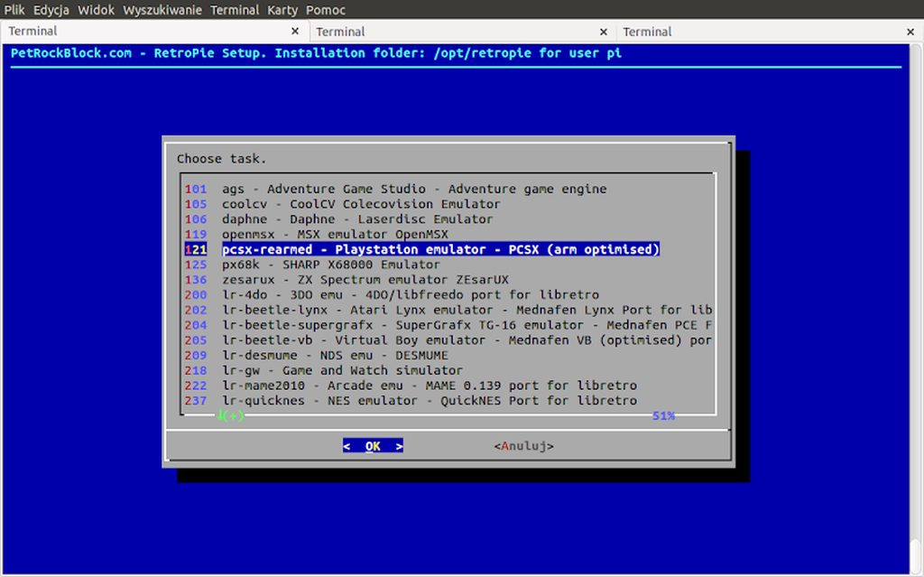The width and height of the screenshot is (924, 577).
Task: Click the 51% scroll position indicator
Action: 663,416
